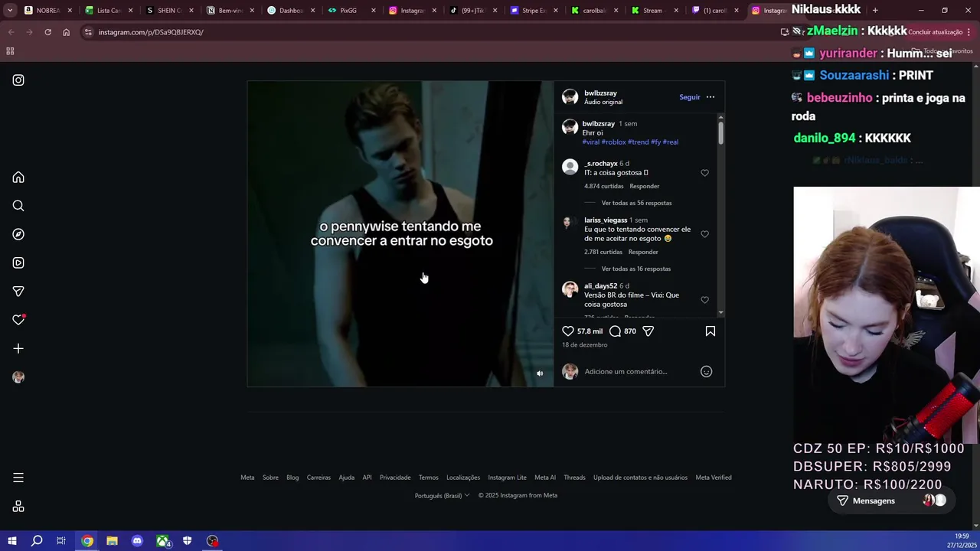Reply to the lariss_viegass comment
This screenshot has height=551, width=980.
(x=643, y=252)
